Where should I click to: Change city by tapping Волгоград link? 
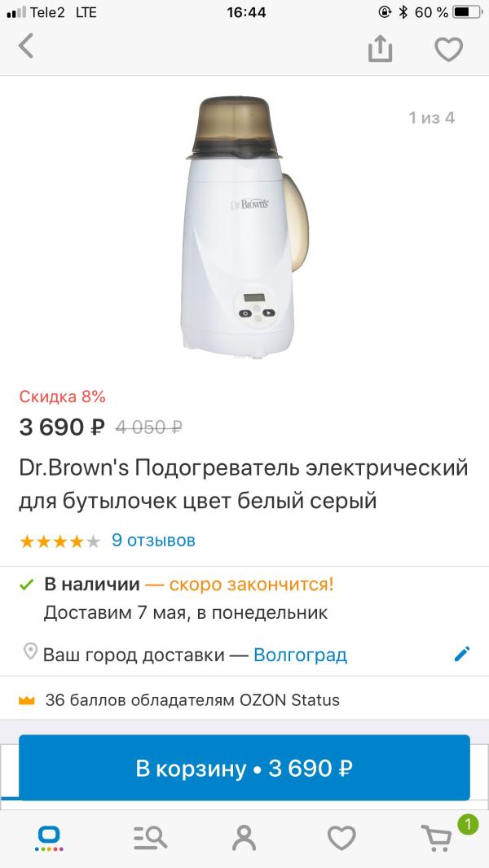coord(300,655)
